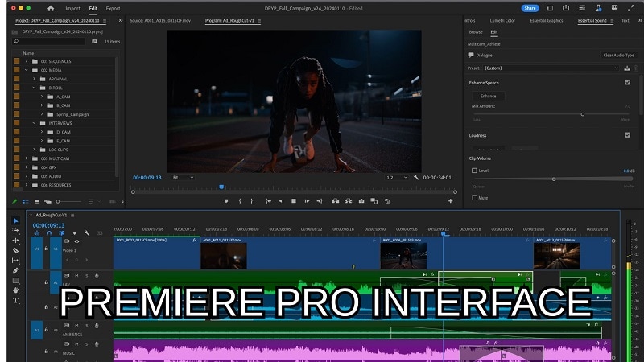Viewport: 644px width, 362px height.
Task: Click the blue Share button
Action: [x=530, y=8]
